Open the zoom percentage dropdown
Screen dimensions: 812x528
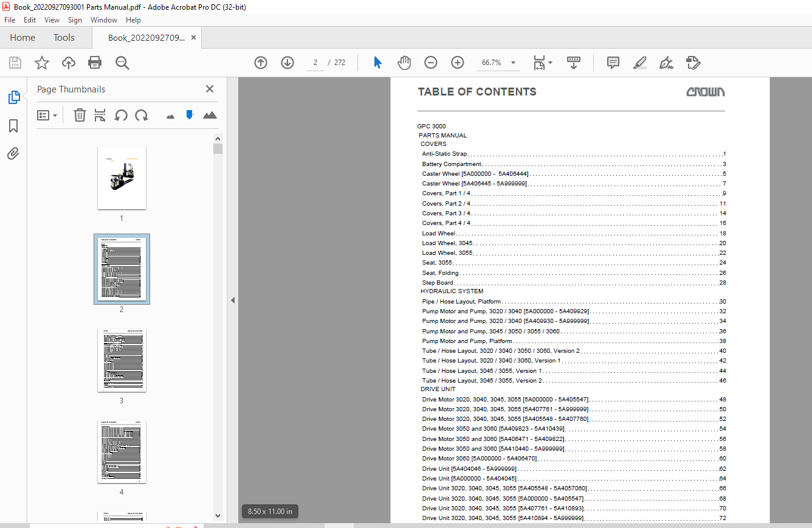click(x=514, y=63)
